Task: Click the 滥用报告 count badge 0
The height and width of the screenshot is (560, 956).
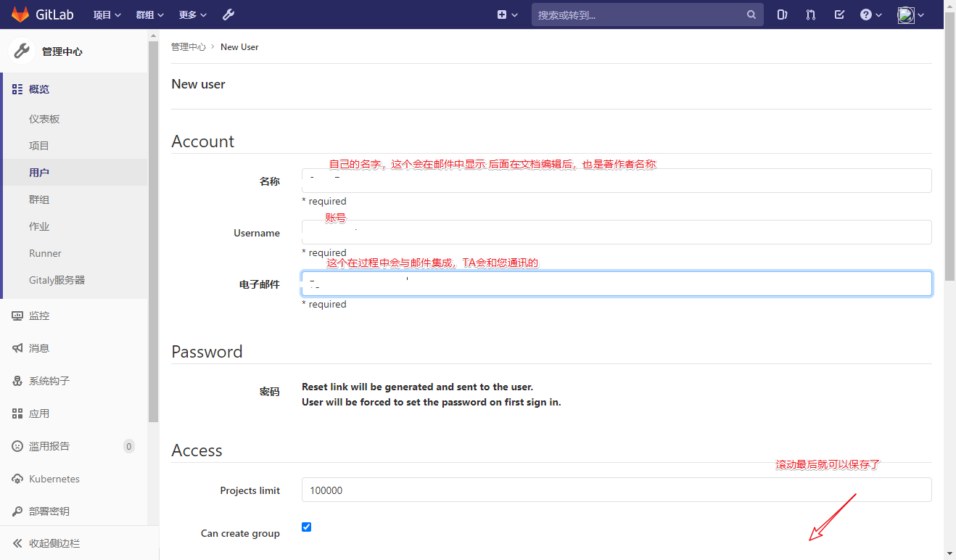Action: 129,446
